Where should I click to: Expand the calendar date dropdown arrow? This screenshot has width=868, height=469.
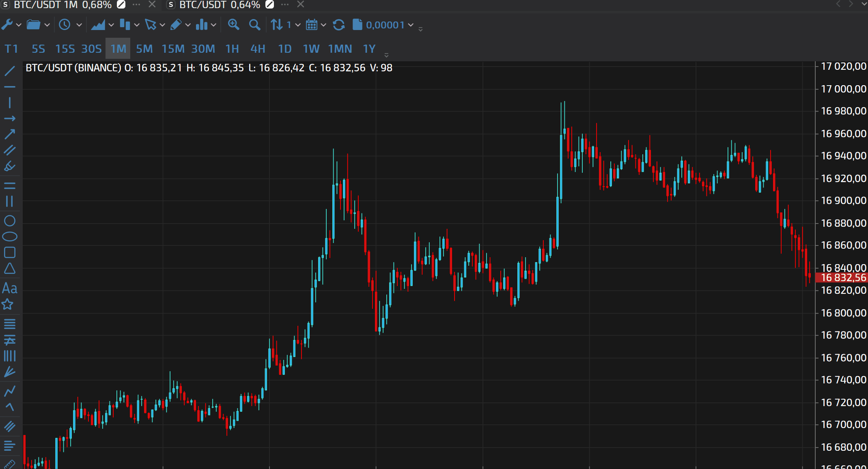pos(323,25)
